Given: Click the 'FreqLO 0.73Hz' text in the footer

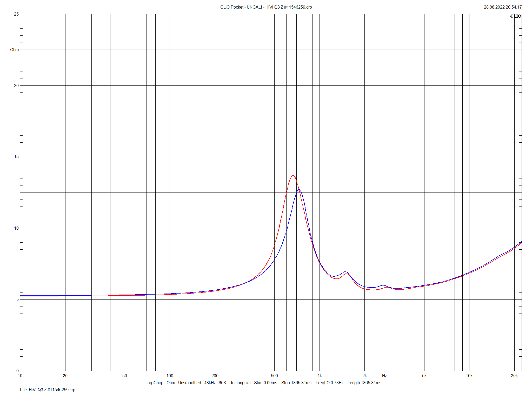Looking at the screenshot, I should [x=329, y=383].
